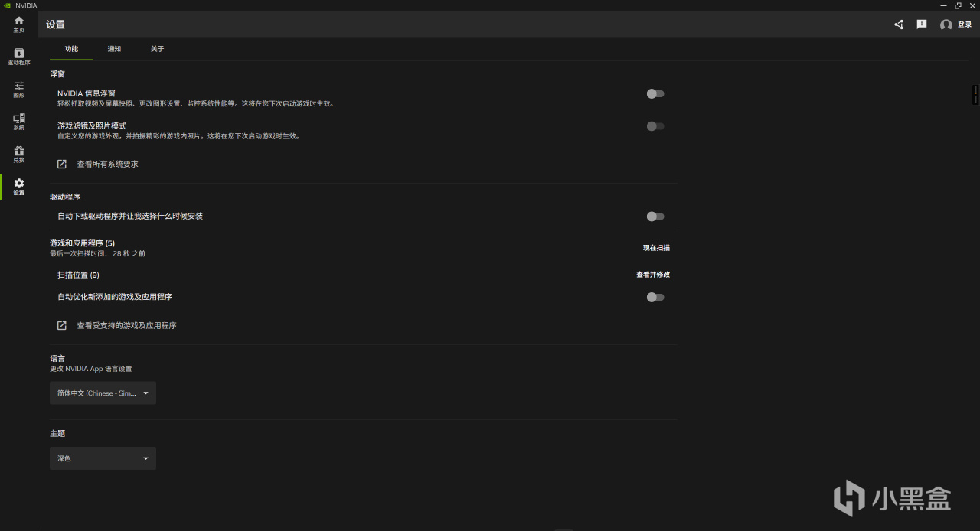Click the 现在扫描 button
The height and width of the screenshot is (531, 980).
pos(656,248)
